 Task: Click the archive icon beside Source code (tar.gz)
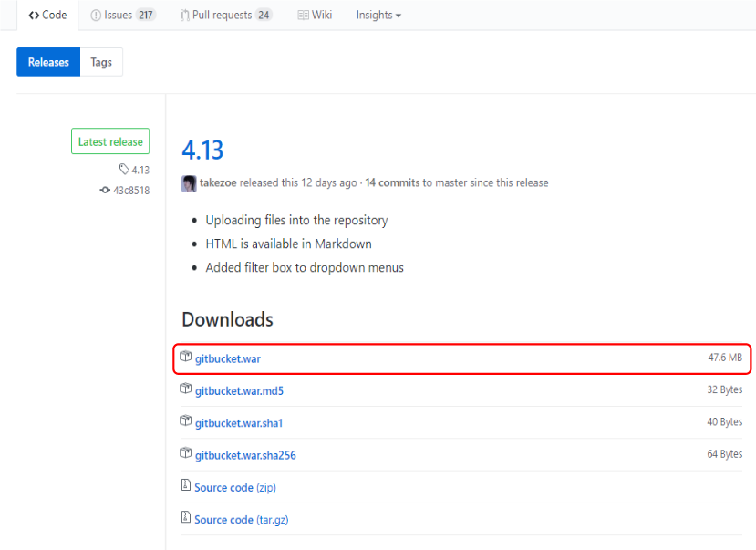click(x=186, y=517)
